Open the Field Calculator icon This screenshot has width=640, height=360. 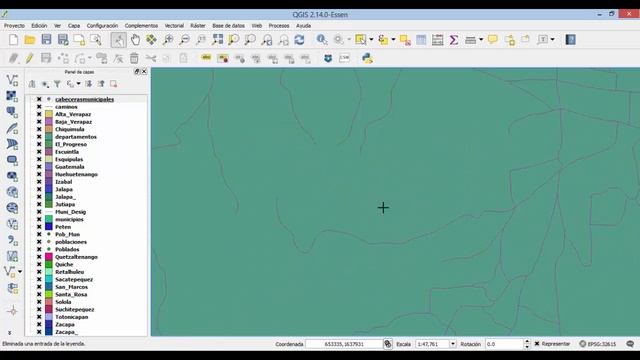click(x=438, y=40)
